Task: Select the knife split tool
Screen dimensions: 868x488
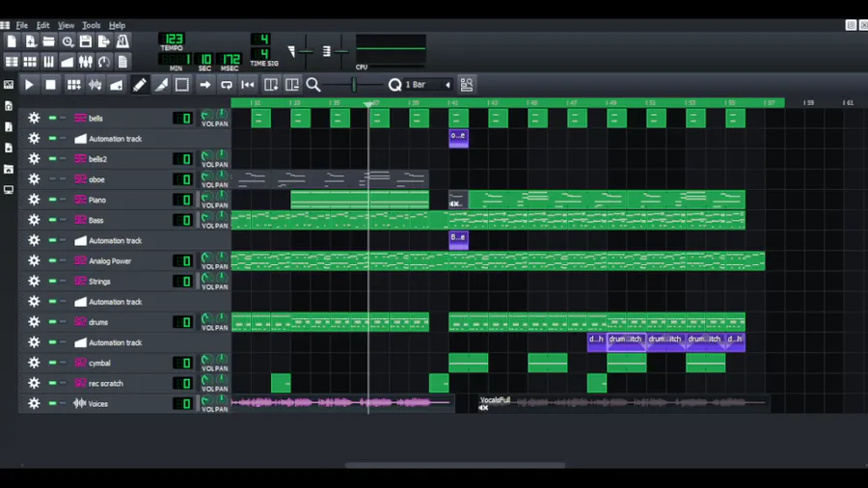Action: [x=161, y=85]
